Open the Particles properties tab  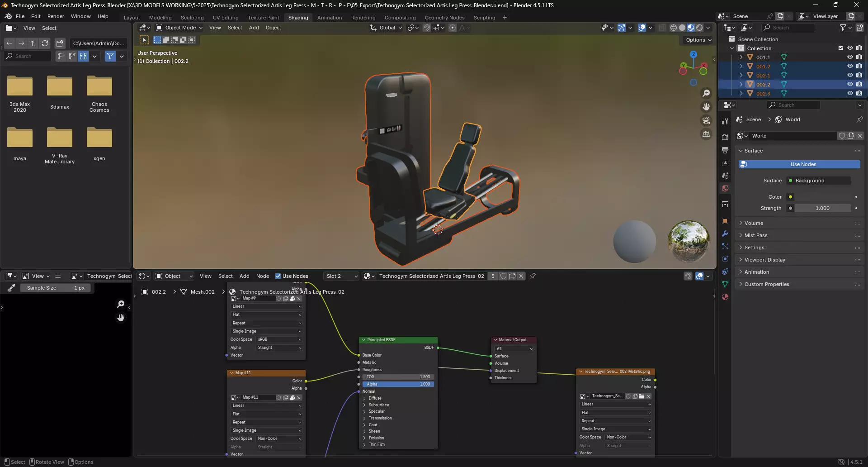(x=725, y=246)
